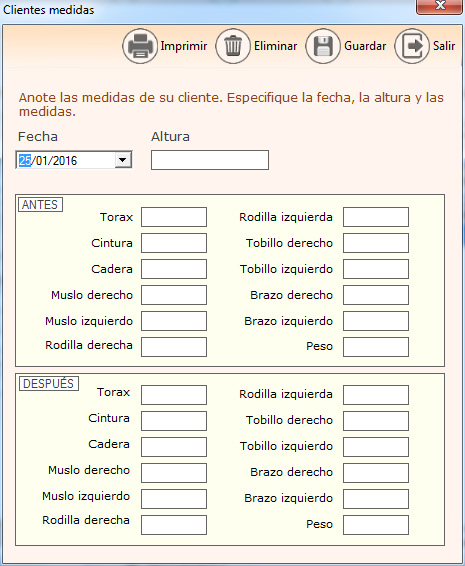This screenshot has width=465, height=566.
Task: Click the Torax field under ANTES
Action: tap(174, 217)
